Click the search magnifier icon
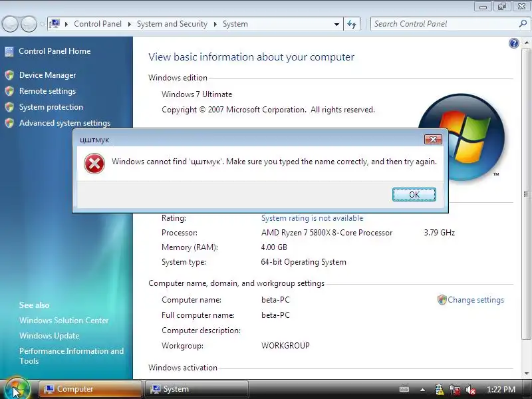 tap(523, 24)
